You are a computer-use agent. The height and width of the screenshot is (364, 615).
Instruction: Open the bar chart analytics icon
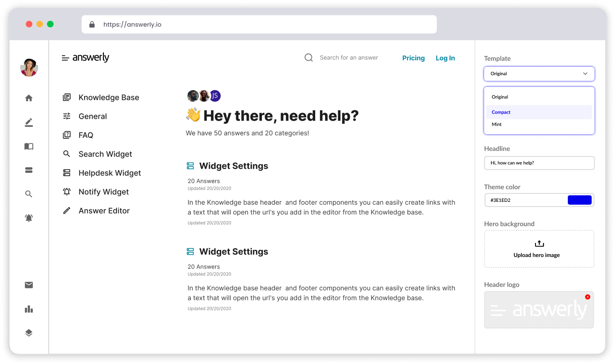coord(29,309)
